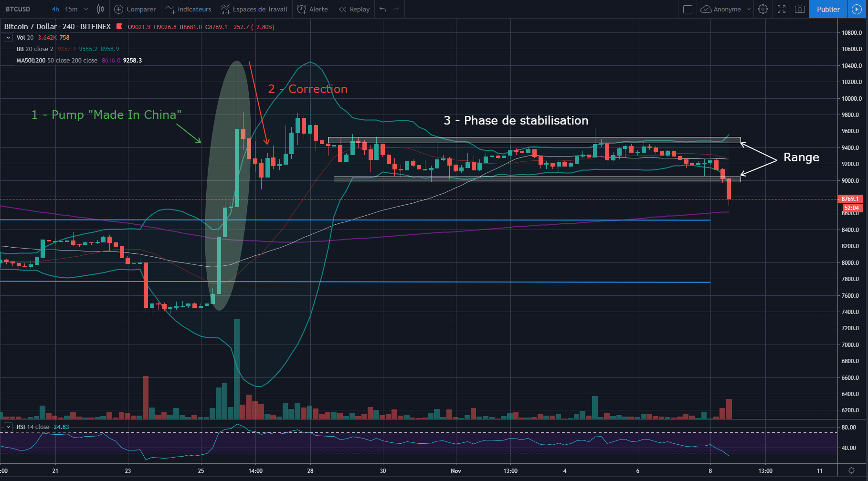This screenshot has height=481, width=868.
Task: Start Replay mode
Action: pos(342,9)
